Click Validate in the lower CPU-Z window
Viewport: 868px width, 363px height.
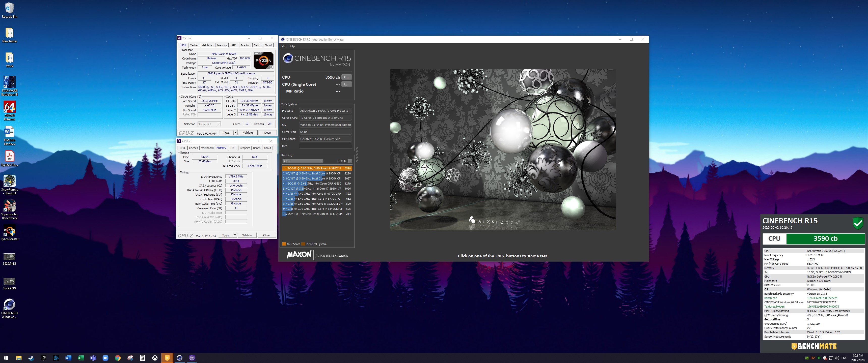[x=247, y=235]
